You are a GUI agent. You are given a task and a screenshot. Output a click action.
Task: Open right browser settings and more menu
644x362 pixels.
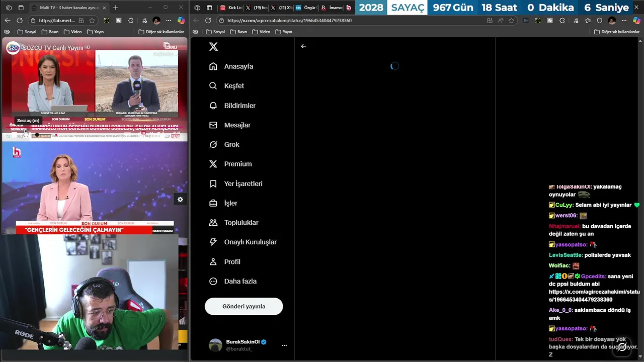coord(624,21)
